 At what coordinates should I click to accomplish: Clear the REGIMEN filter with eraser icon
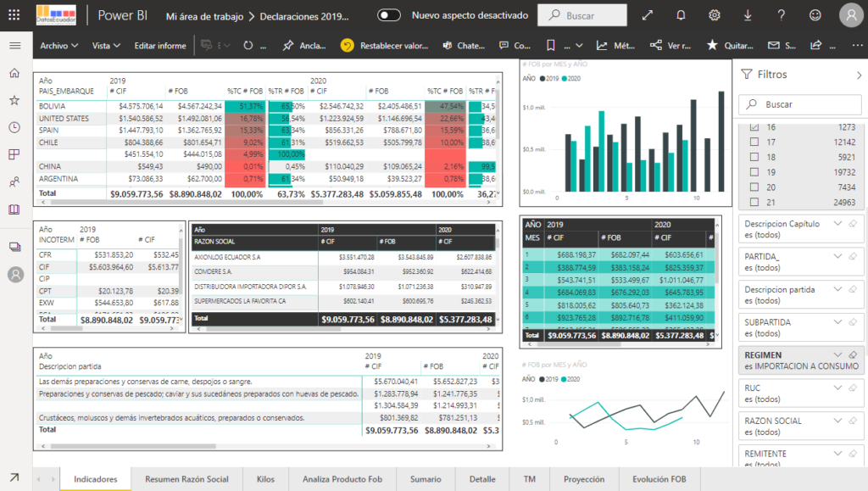[853, 354]
